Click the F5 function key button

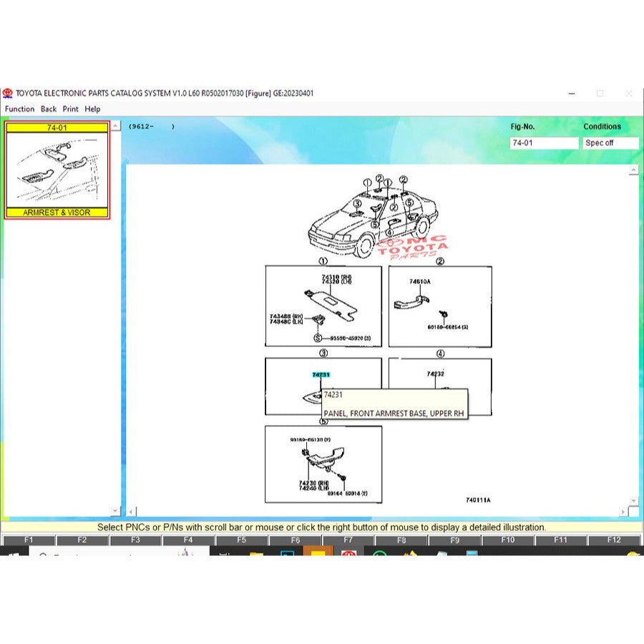click(x=242, y=540)
